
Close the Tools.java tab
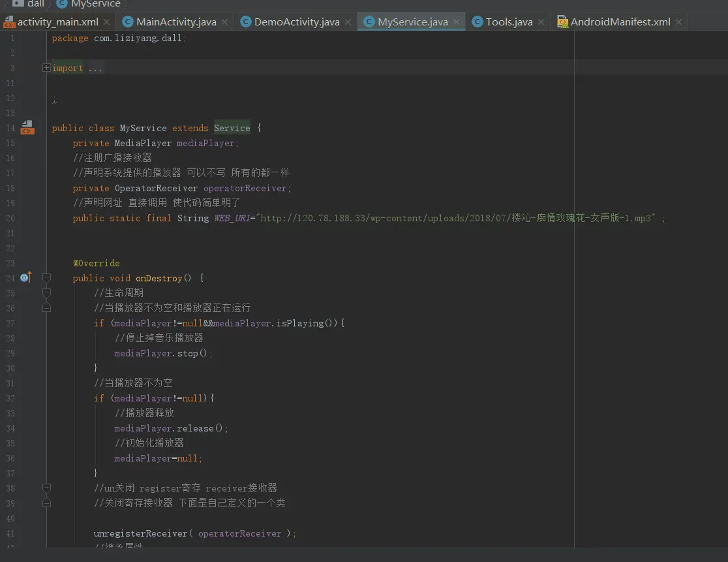coord(541,22)
